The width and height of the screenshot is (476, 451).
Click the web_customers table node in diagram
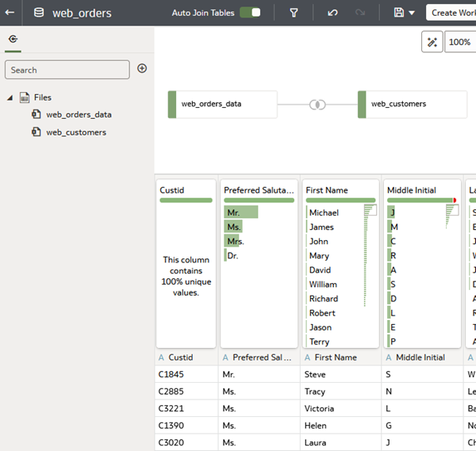click(413, 105)
